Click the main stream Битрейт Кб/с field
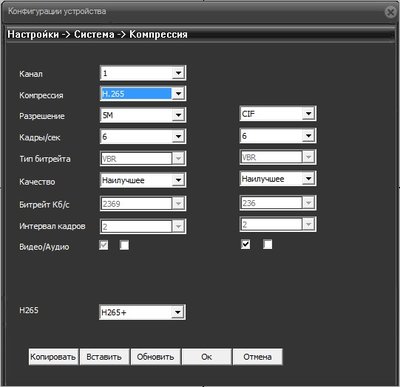Image resolution: width=400 pixels, height=387 pixels. 143,203
